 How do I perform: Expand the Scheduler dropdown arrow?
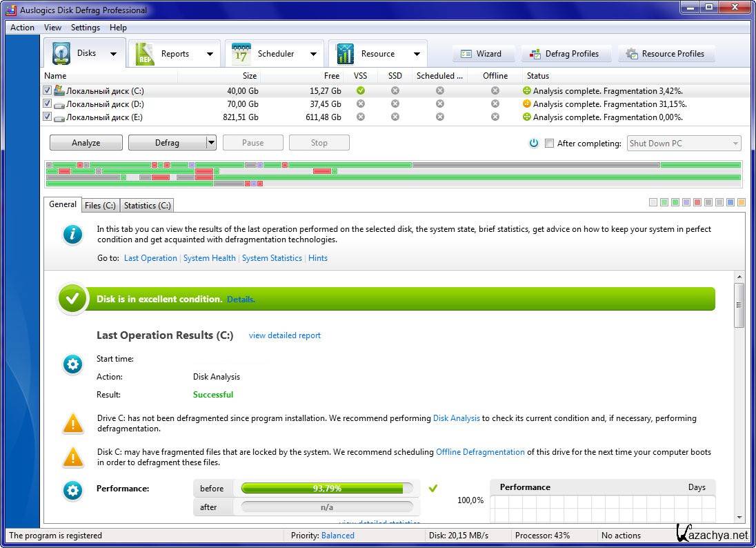pyautogui.click(x=313, y=54)
